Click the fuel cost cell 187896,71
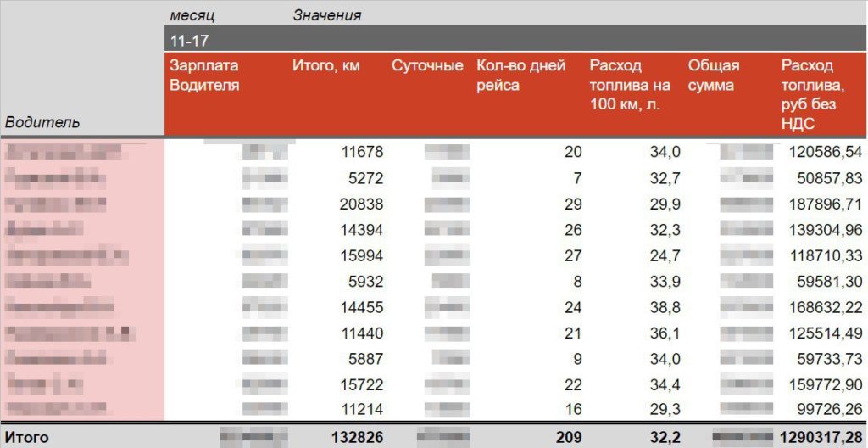 824,204
